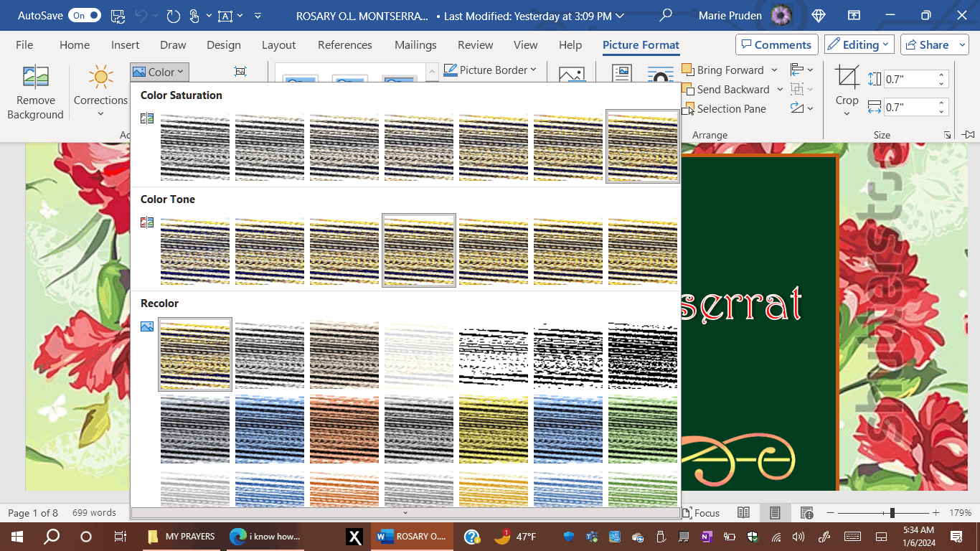The height and width of the screenshot is (551, 980).
Task: Click the shape height input field
Action: [x=909, y=80]
